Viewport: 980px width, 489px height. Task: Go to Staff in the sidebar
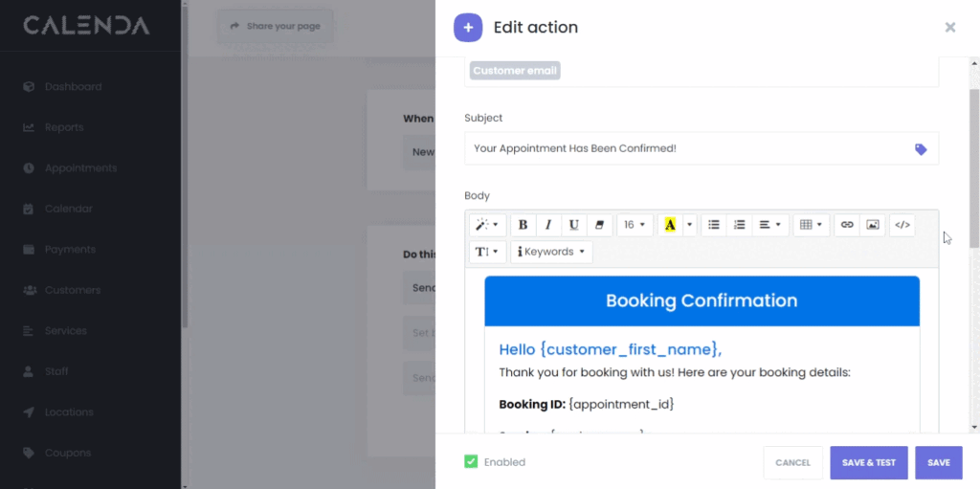point(56,371)
